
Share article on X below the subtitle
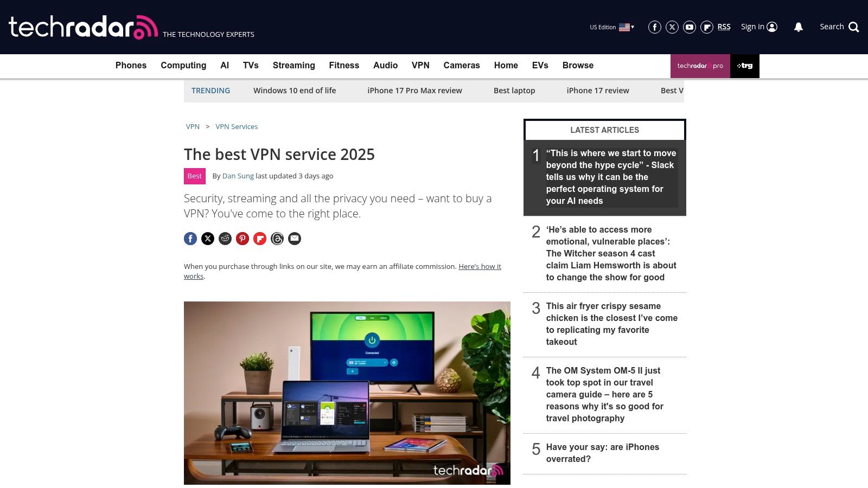[208, 239]
